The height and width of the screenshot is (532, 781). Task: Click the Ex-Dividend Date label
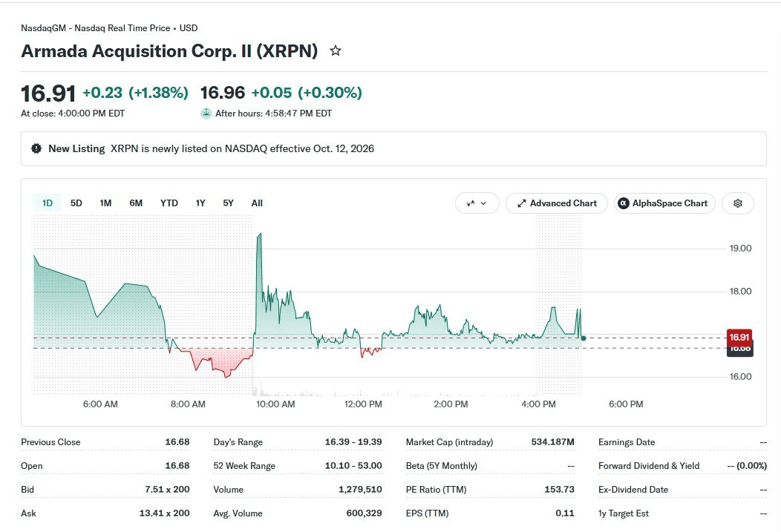pyautogui.click(x=633, y=490)
